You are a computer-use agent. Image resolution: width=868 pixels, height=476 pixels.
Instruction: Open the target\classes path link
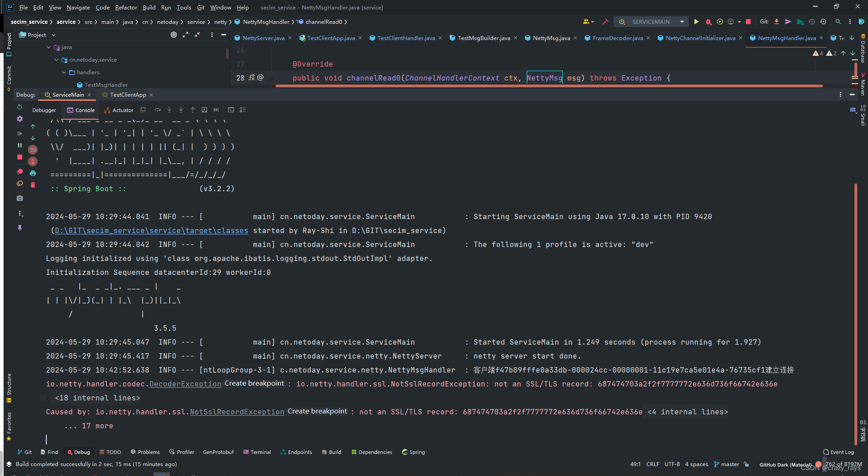tap(151, 231)
